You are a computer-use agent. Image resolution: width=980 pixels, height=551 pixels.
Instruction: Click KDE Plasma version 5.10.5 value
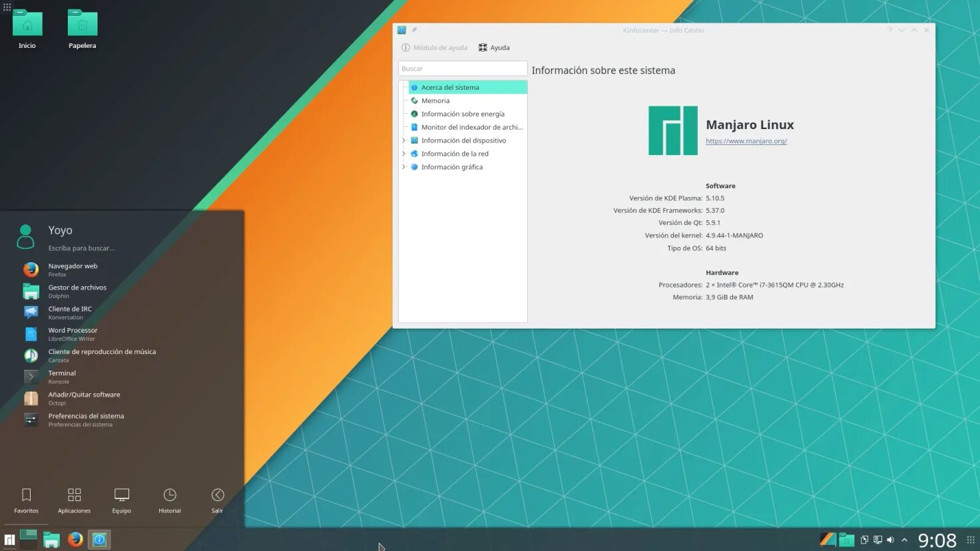(715, 198)
